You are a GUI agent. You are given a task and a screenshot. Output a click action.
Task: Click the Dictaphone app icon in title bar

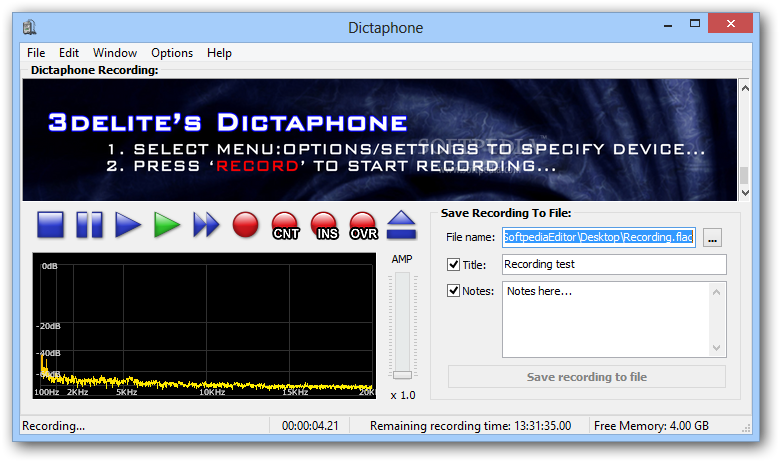[30, 27]
